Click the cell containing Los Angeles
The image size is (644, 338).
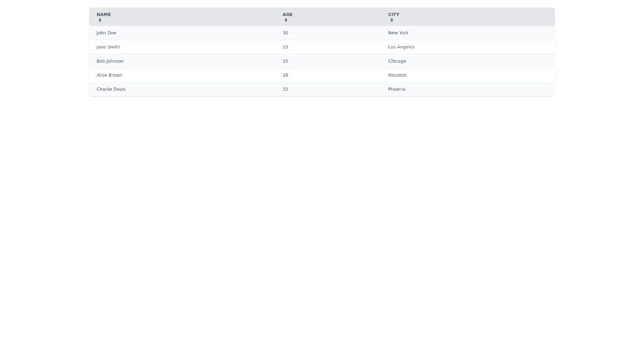(401, 47)
